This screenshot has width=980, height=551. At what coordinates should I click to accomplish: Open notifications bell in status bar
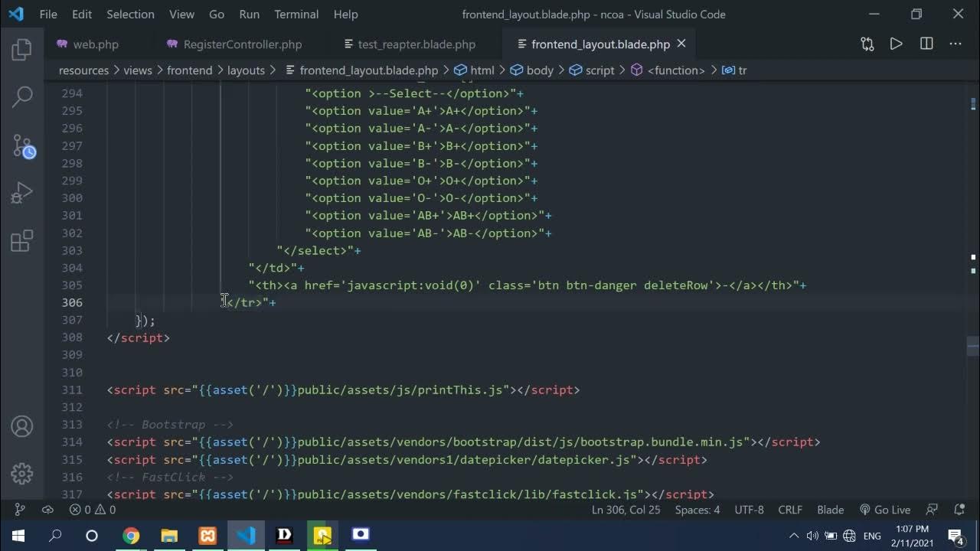coord(959,510)
